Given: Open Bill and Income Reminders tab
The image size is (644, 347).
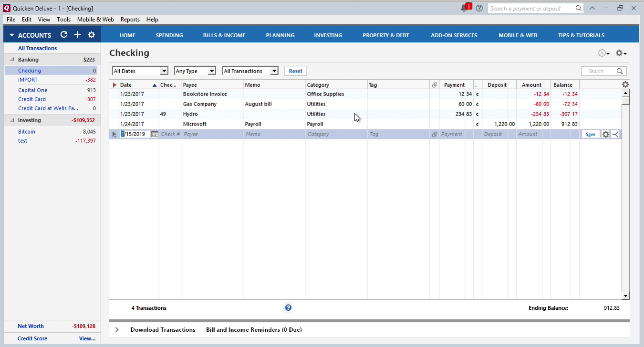Looking at the screenshot, I should (254, 329).
